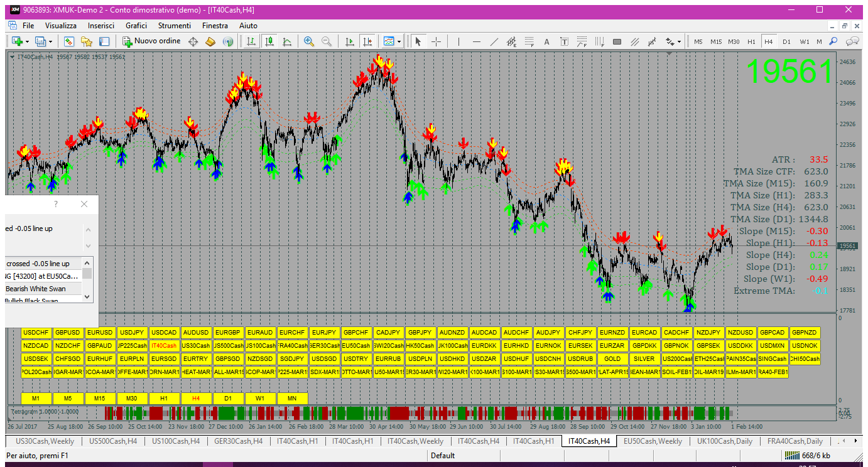The height and width of the screenshot is (467, 868).
Task: Toggle AutoTrading signal icon
Action: point(228,41)
